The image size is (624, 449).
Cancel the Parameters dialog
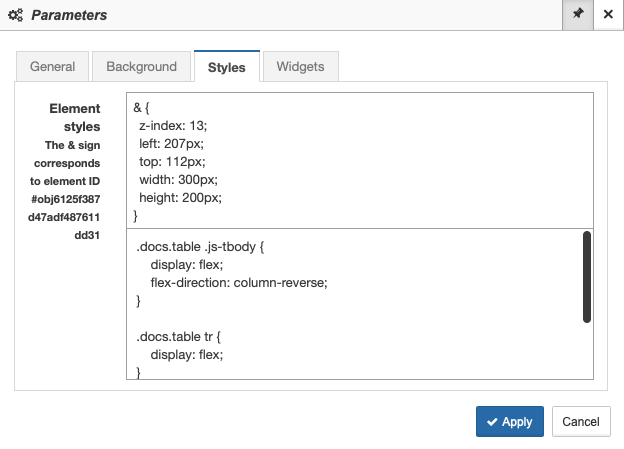(x=581, y=422)
